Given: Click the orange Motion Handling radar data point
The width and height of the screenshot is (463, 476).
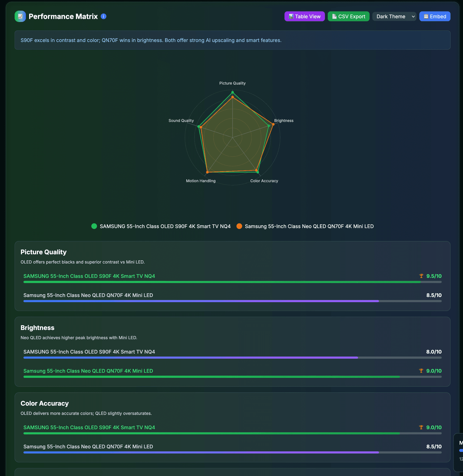Looking at the screenshot, I should pyautogui.click(x=207, y=172).
